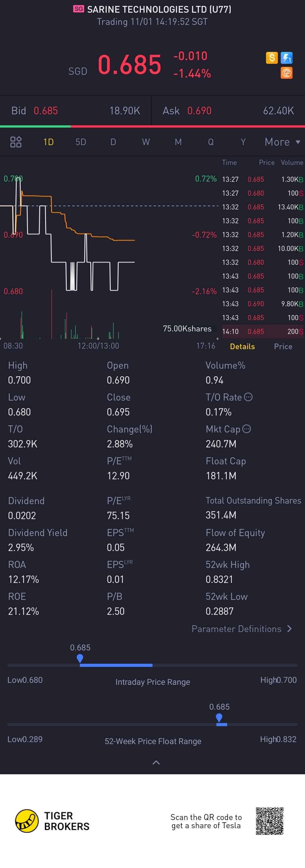Tap the T/O value 302.9K
Screen dimensions: 305x868
(23, 444)
